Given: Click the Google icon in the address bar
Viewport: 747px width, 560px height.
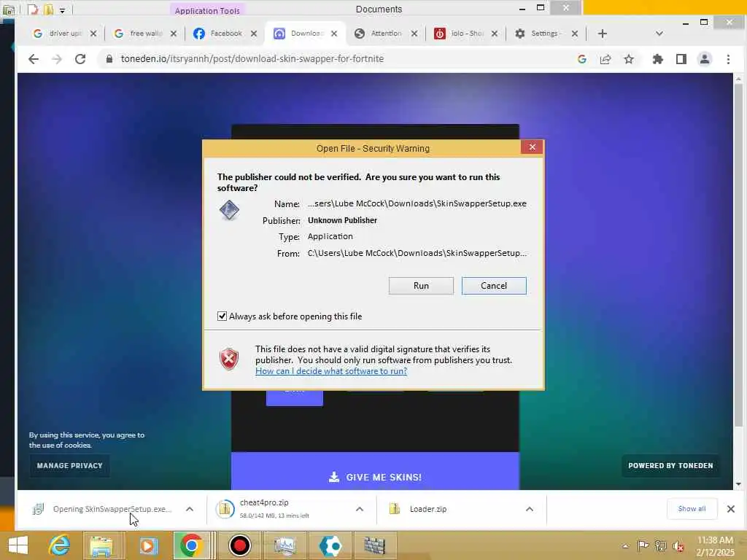Looking at the screenshot, I should pyautogui.click(x=581, y=59).
